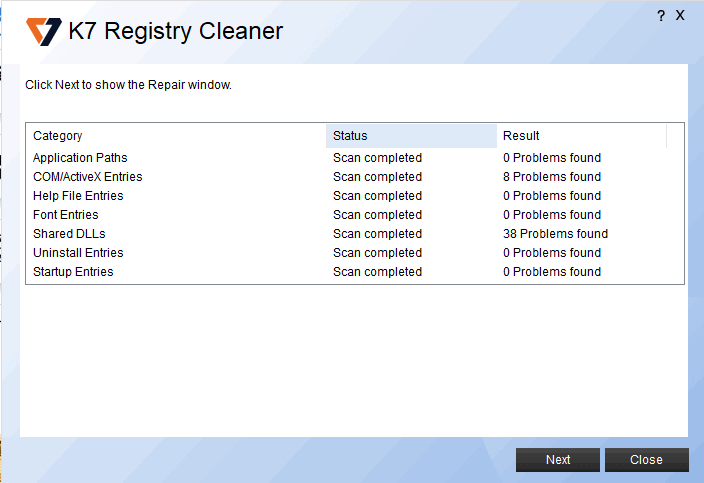Click the 'Click Next to show the Repair window' text

pos(128,85)
